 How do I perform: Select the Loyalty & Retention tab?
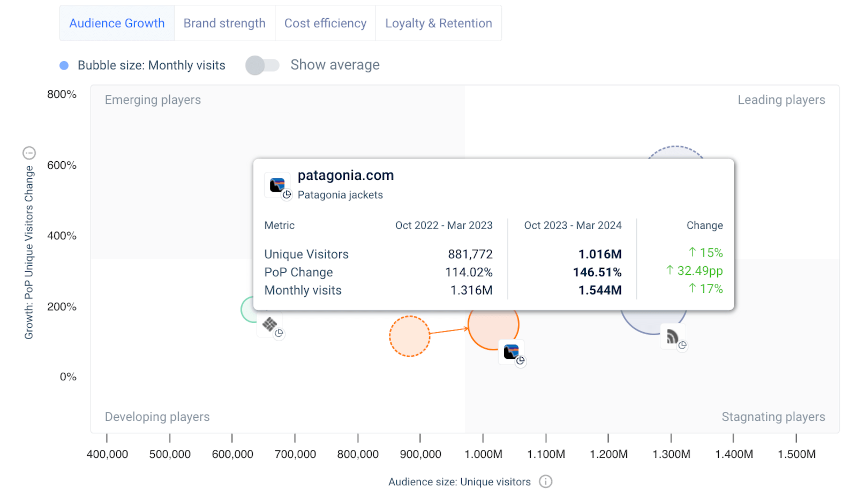tap(439, 23)
